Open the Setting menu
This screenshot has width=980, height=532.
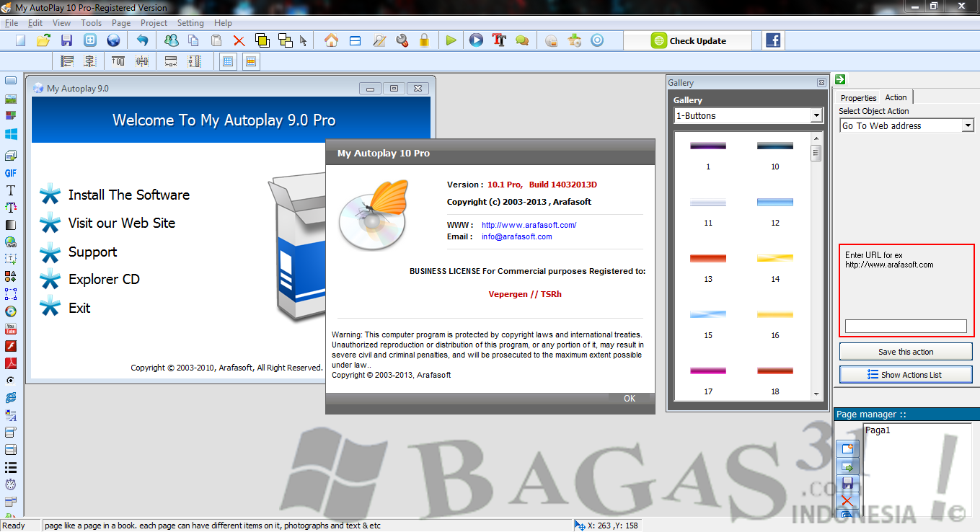point(190,23)
